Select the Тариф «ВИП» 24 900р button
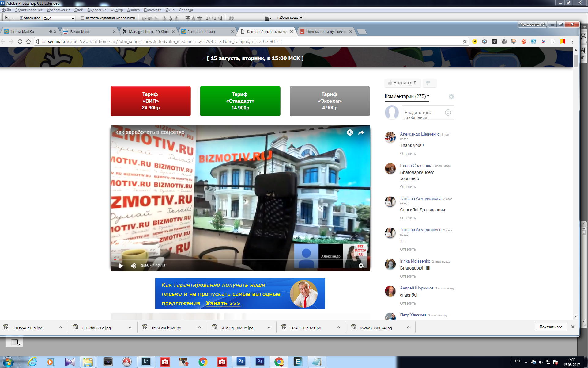Viewport: 588px width, 368px height. coord(151,101)
